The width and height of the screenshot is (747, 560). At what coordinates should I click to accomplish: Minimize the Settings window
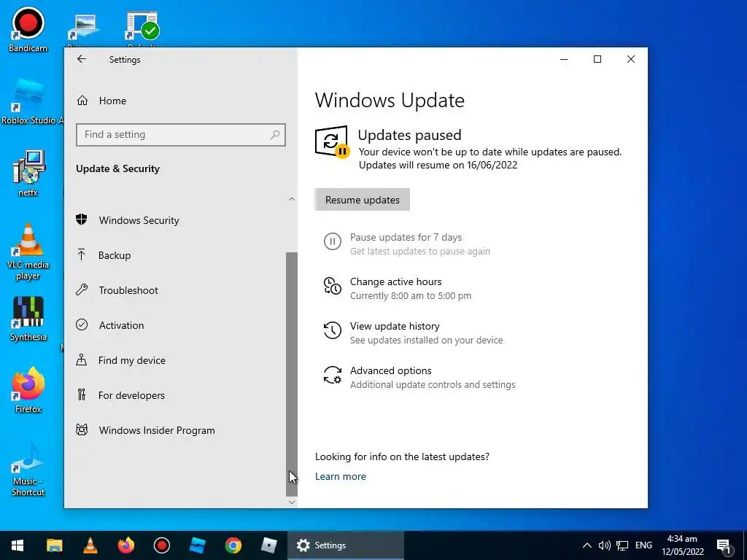pyautogui.click(x=564, y=59)
